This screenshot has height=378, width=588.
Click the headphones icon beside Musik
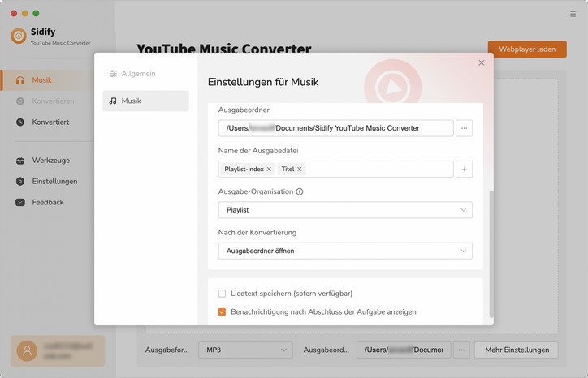[x=20, y=80]
